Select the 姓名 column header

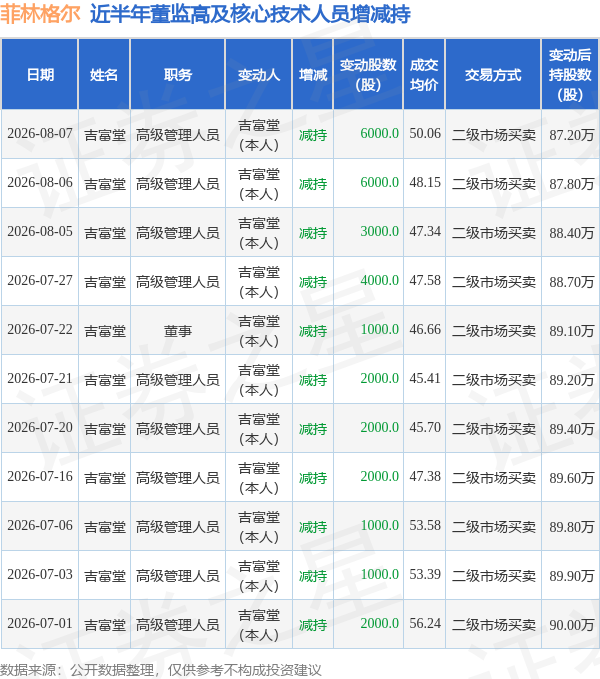tap(104, 75)
